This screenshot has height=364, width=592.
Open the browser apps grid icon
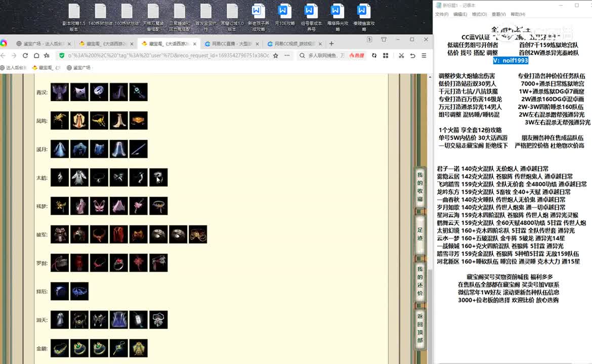coord(386,56)
